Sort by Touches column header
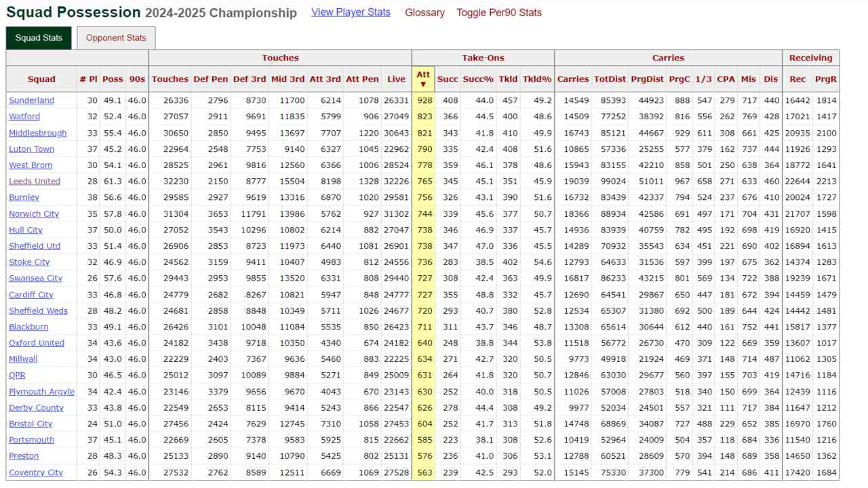 coord(170,79)
